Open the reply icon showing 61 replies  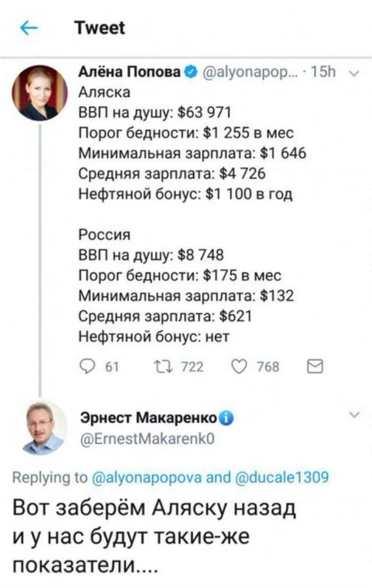(87, 366)
